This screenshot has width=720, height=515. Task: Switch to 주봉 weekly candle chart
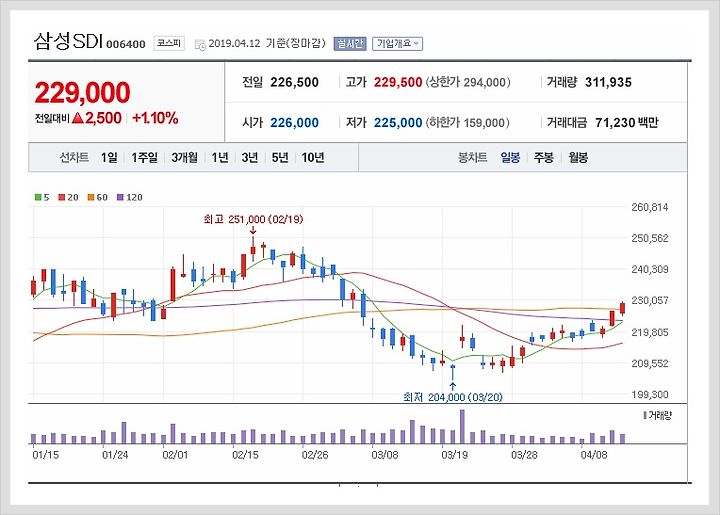[544, 157]
